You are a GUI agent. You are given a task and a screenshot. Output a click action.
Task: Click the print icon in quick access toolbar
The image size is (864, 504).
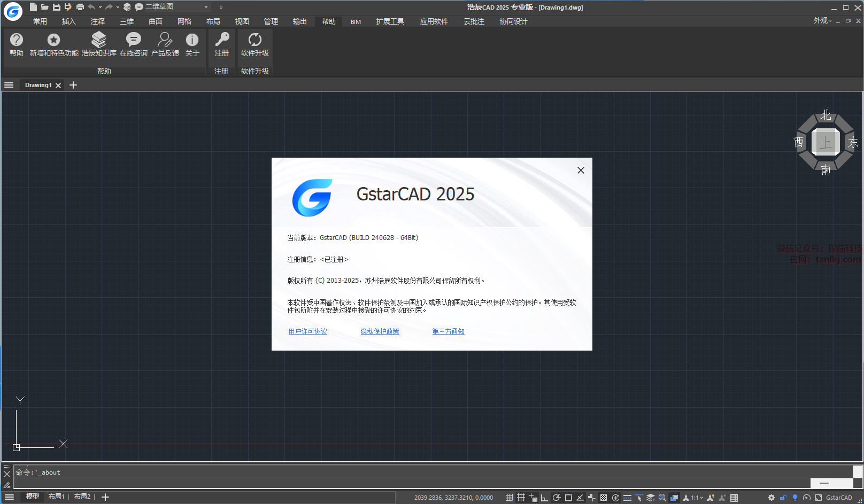tap(80, 7)
